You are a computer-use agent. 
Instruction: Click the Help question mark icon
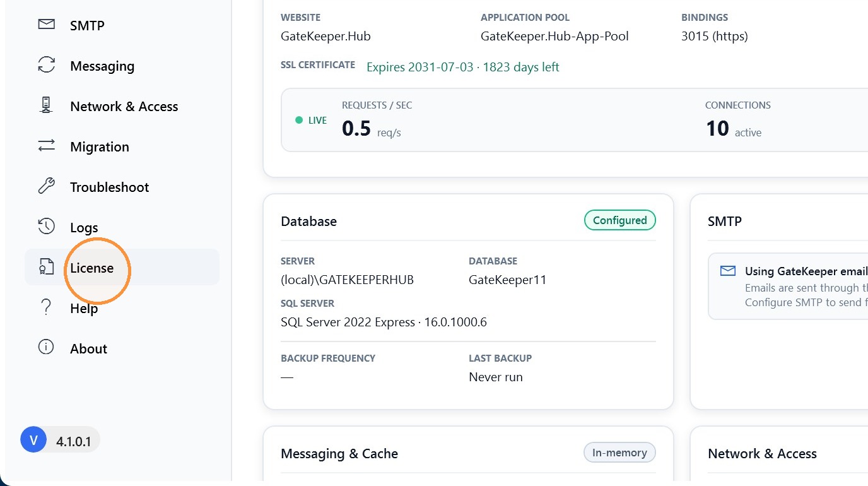46,308
